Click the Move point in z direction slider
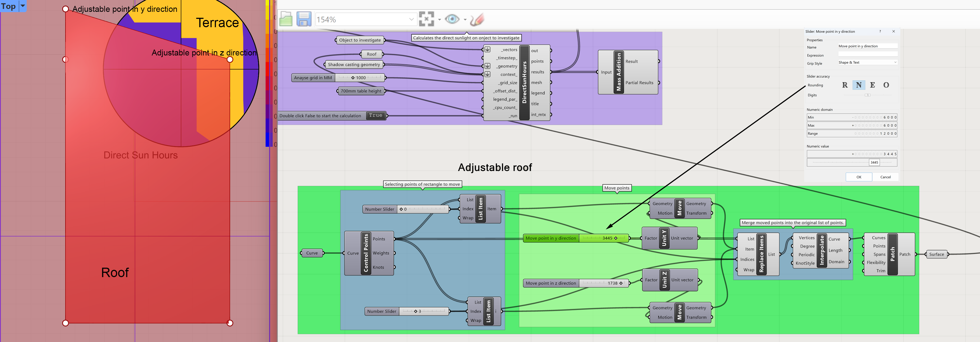 pos(603,283)
